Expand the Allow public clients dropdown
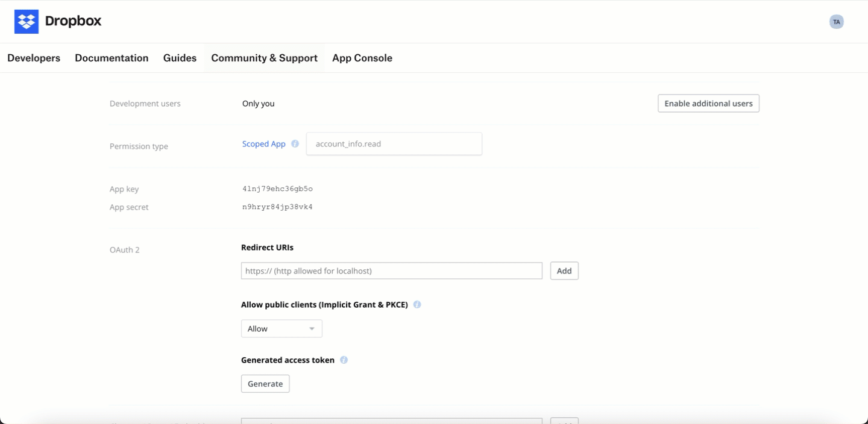 pyautogui.click(x=281, y=329)
